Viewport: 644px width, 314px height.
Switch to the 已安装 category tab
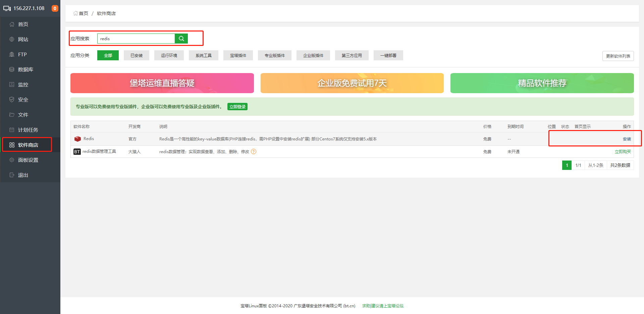(137, 55)
